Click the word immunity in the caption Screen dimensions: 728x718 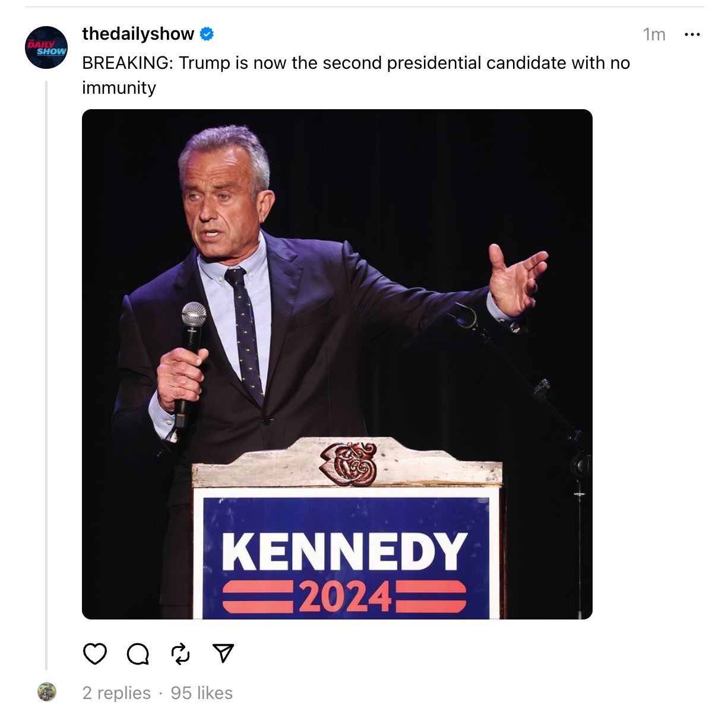[119, 88]
